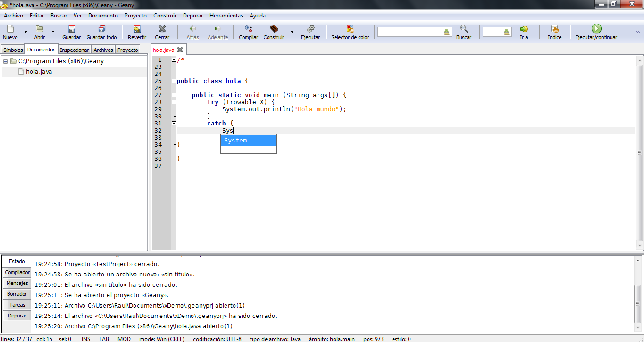Open the Editar menu
Viewport: 644px width, 342px height.
(x=37, y=16)
